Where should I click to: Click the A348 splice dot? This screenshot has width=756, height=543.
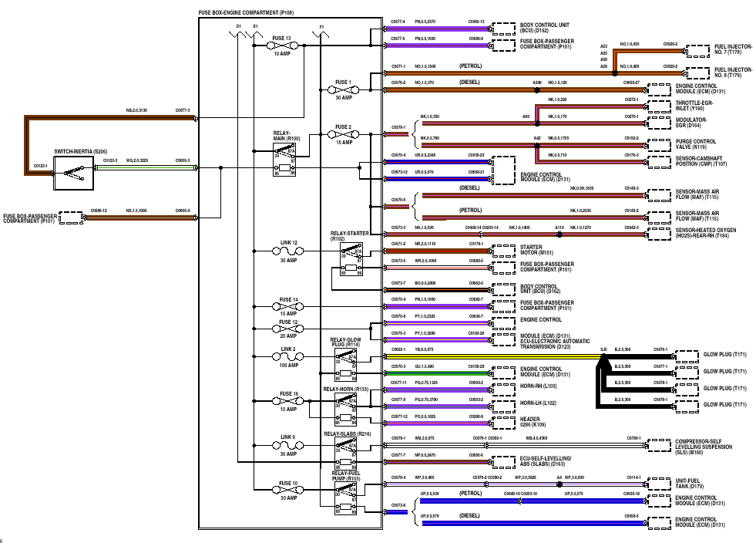click(536, 89)
